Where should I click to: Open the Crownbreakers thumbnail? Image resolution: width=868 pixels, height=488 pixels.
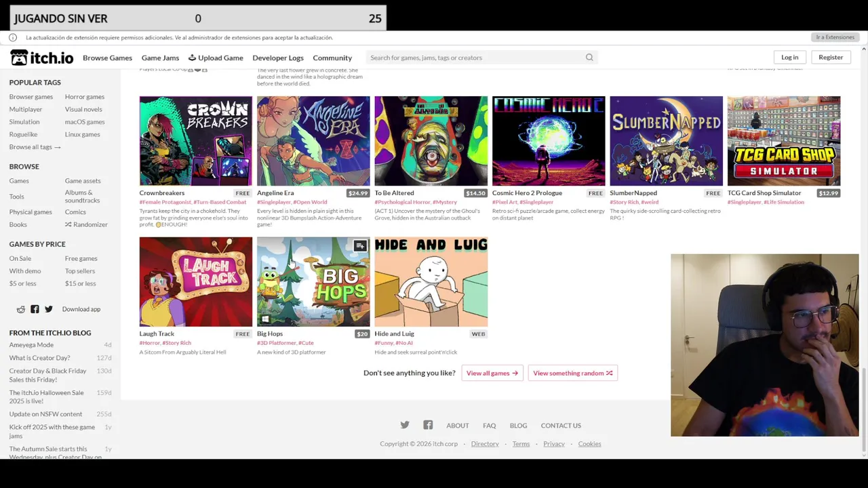(196, 141)
